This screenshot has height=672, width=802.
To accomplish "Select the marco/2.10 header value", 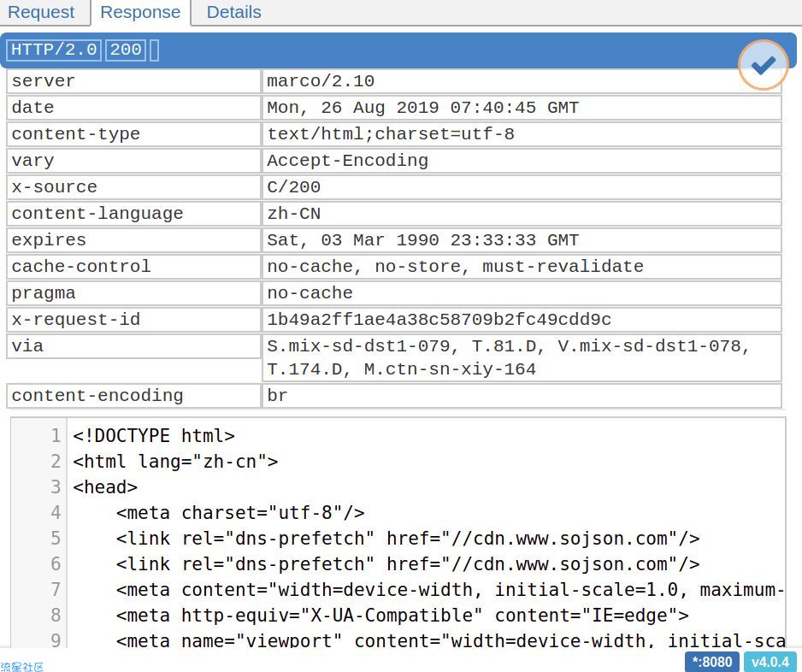I will pyautogui.click(x=522, y=81).
